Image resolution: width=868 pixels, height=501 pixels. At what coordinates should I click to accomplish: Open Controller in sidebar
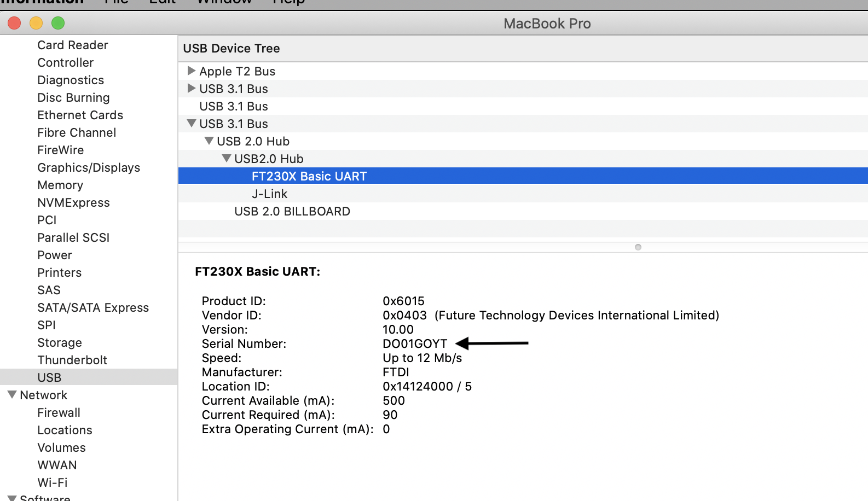(66, 62)
